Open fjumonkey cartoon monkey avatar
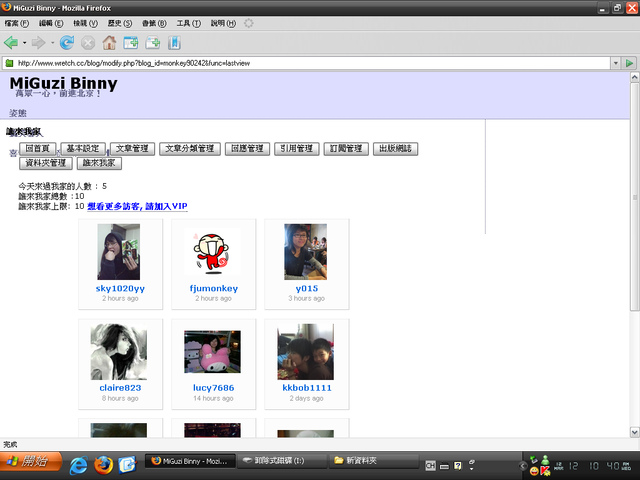Viewport: 640px width, 480px height. (x=212, y=251)
